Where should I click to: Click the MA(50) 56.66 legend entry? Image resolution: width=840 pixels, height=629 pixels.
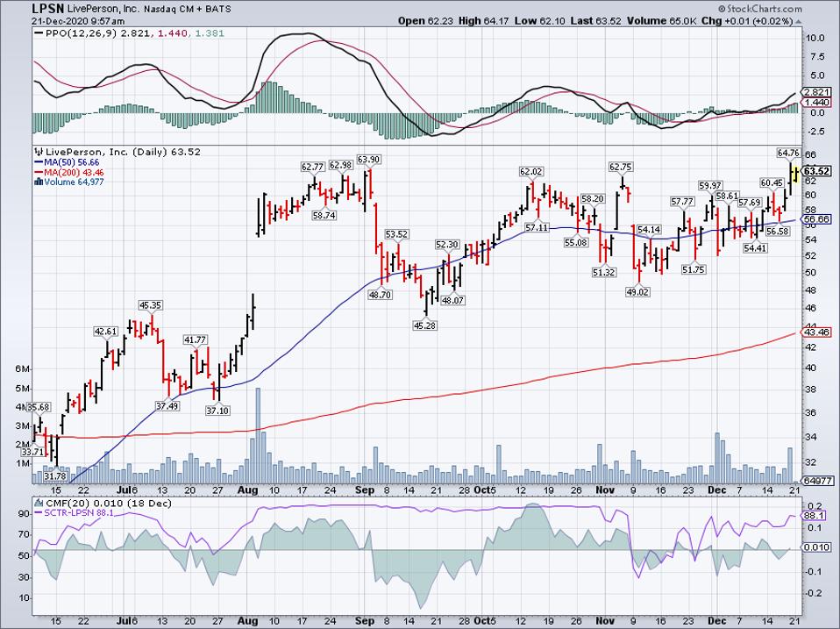(72, 162)
